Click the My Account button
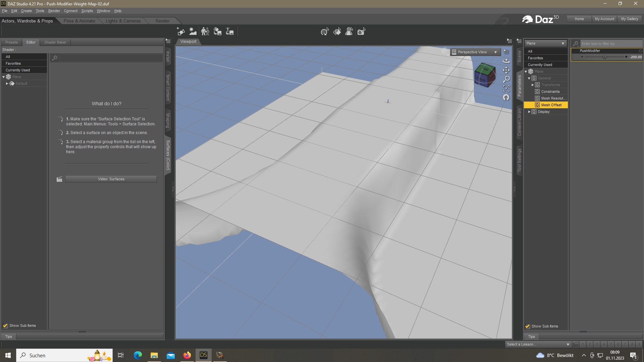 [x=604, y=19]
